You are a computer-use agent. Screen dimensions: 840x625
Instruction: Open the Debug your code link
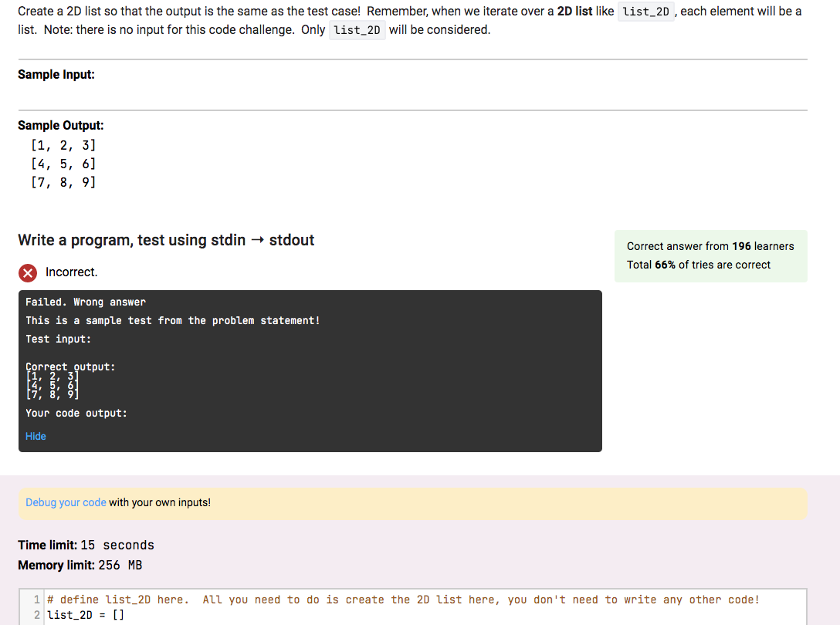click(x=64, y=502)
